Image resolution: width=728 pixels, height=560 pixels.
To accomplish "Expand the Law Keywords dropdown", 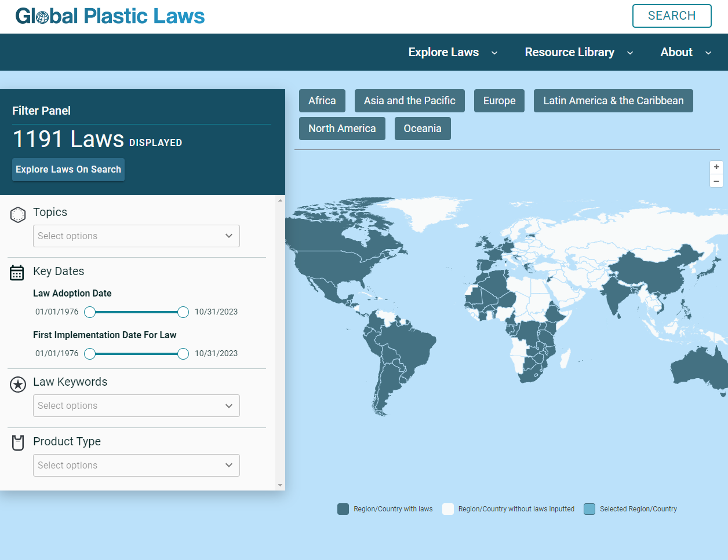I will 136,406.
